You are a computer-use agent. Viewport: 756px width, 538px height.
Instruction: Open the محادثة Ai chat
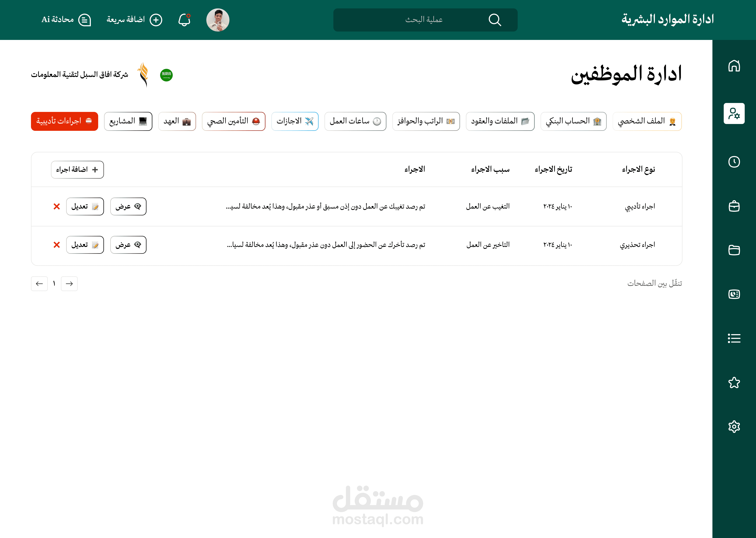click(x=66, y=20)
